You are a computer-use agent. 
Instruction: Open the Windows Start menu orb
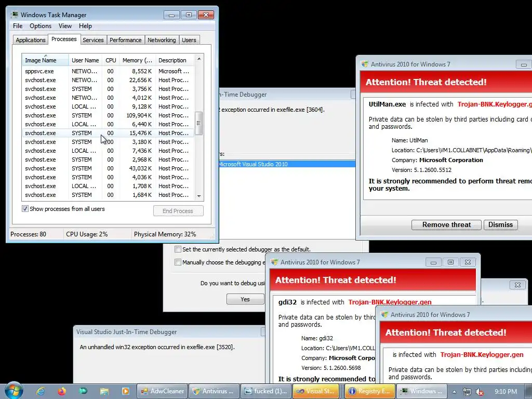(14, 391)
